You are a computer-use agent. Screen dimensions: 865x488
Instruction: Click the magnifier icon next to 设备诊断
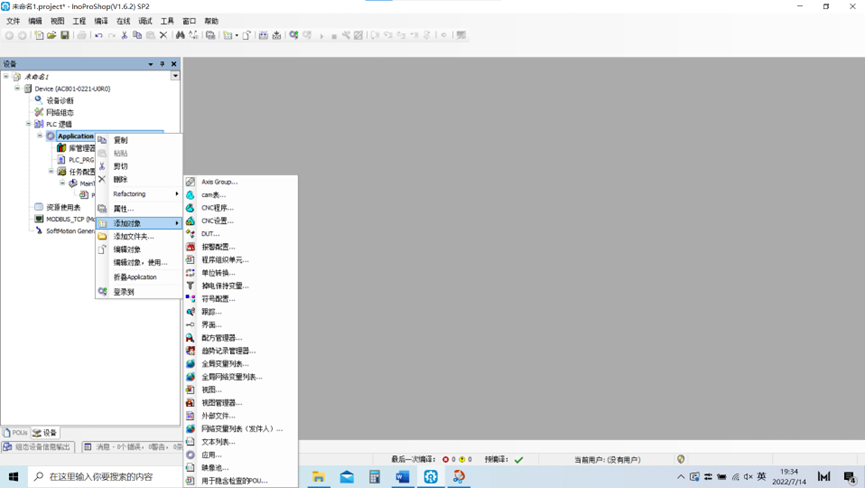(39, 100)
